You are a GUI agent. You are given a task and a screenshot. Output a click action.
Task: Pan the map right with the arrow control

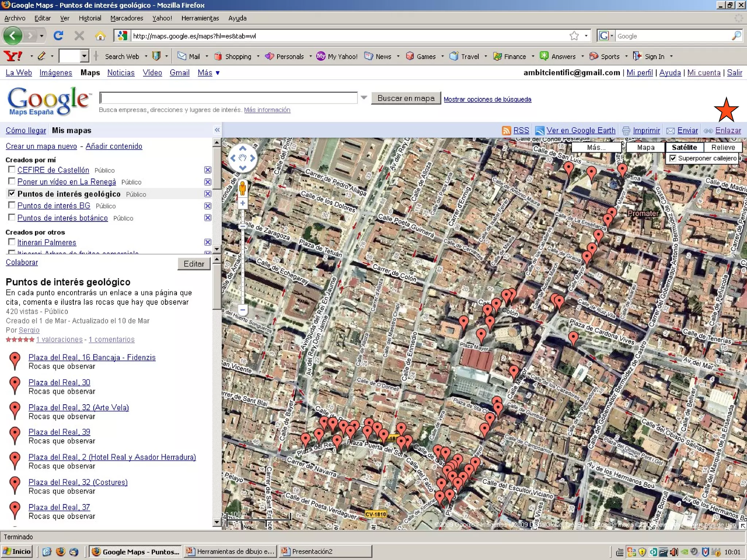pos(252,158)
